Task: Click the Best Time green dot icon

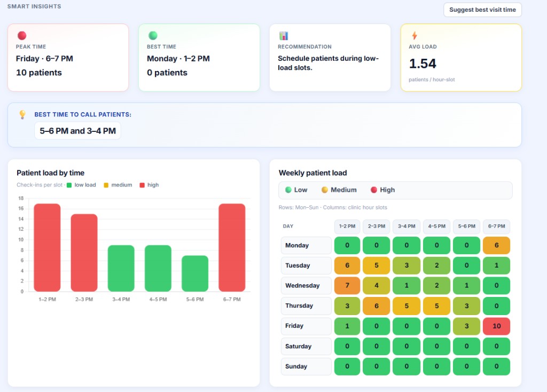Action: tap(154, 35)
